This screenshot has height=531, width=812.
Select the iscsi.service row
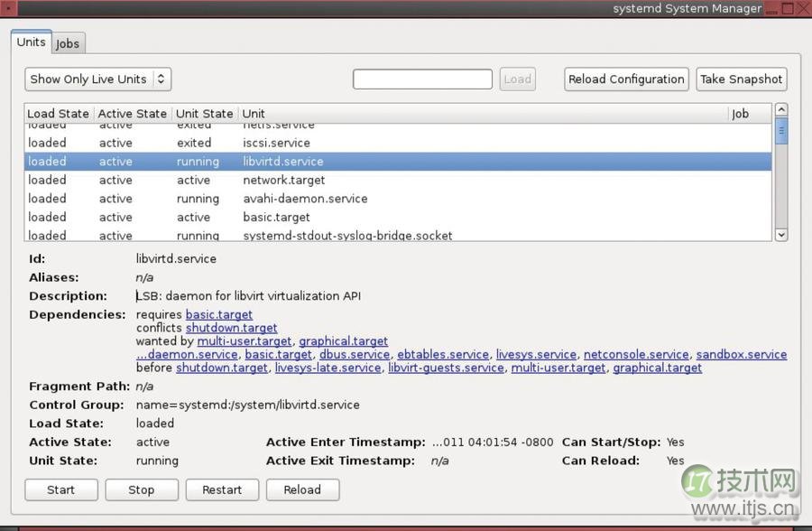pos(398,143)
